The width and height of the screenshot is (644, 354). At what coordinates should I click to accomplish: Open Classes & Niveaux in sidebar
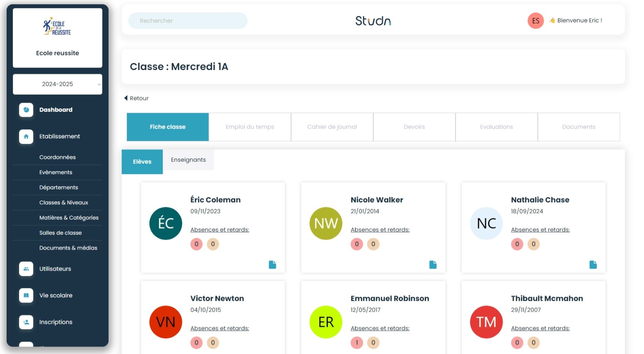pyautogui.click(x=63, y=202)
